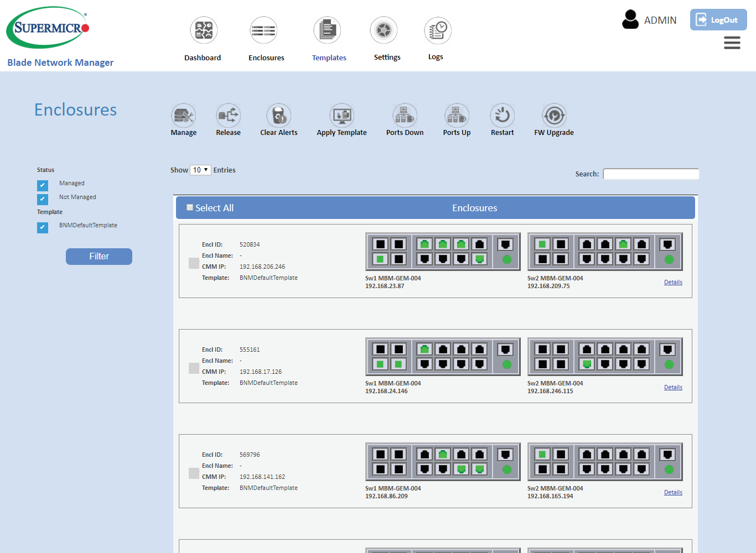
Task: Log out using the LogOut button
Action: point(718,20)
